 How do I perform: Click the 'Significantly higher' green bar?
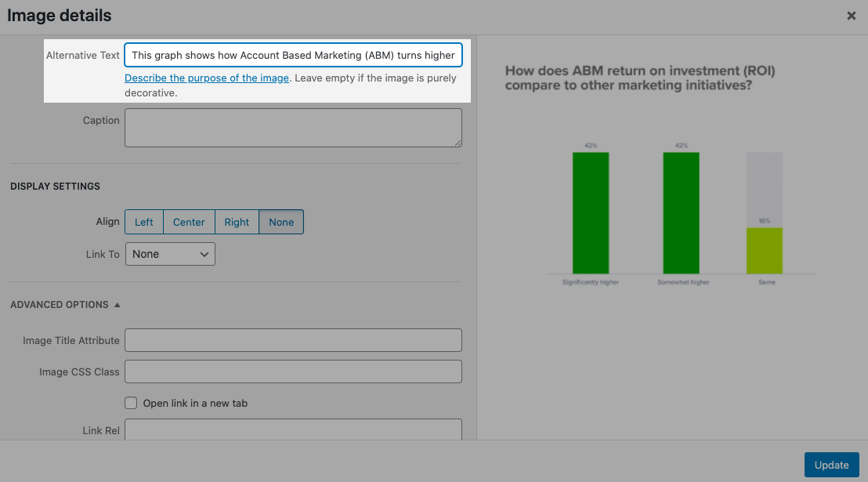tap(591, 212)
